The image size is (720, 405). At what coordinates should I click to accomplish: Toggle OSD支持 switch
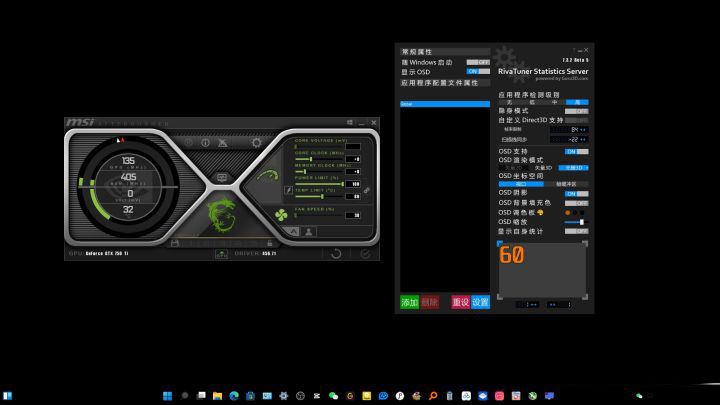tap(577, 151)
